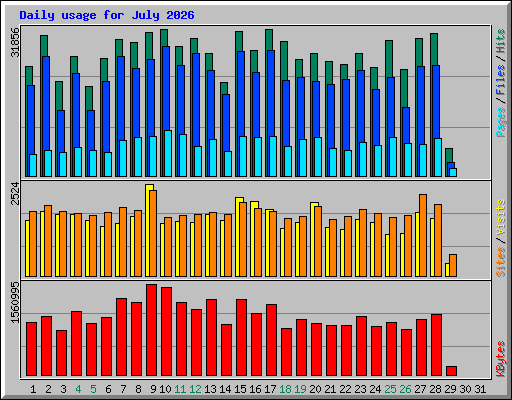Click the Pages legend label
The width and height of the screenshot is (512, 400).
pos(501,122)
